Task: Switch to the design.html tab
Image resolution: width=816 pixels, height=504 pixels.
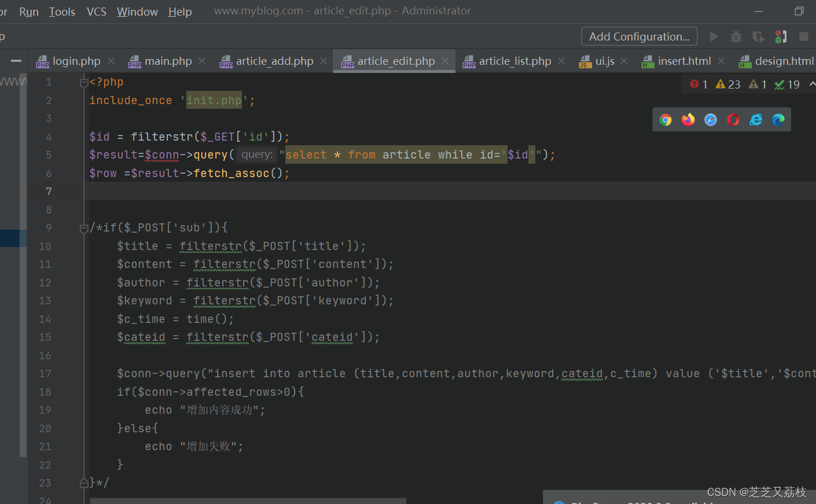Action: [777, 61]
